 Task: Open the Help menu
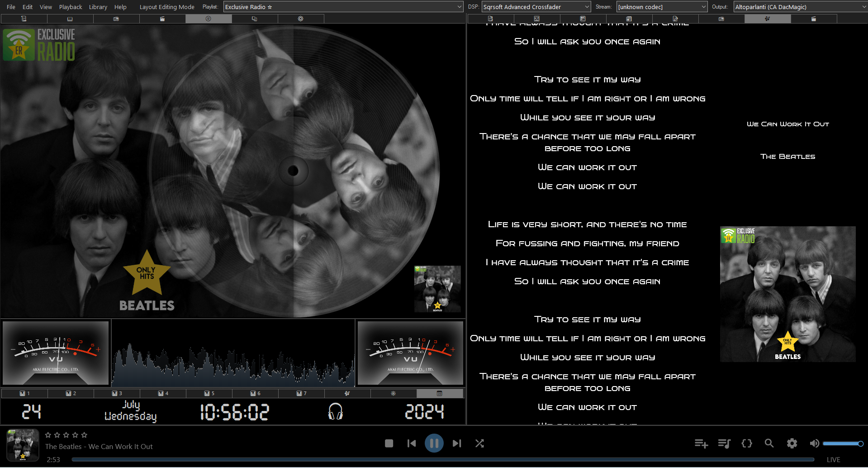point(120,7)
